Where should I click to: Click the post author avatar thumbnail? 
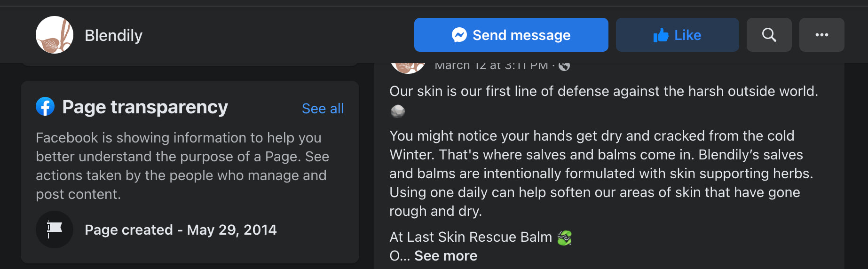click(x=407, y=67)
